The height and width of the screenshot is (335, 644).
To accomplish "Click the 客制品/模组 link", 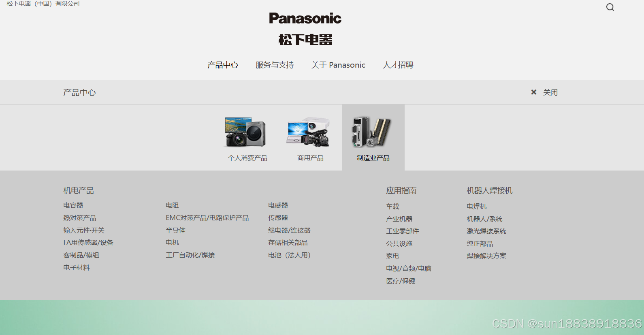I will click(x=81, y=255).
